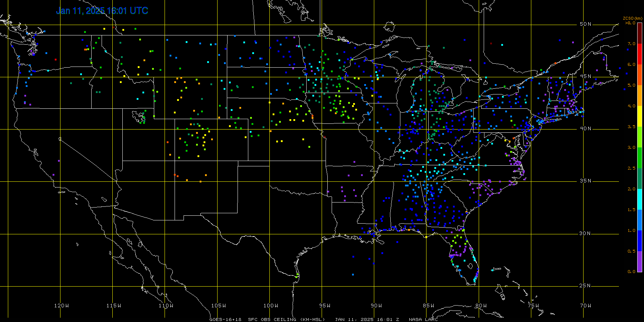
Task: Click the 115W longitude label
Action: [x=114, y=306]
